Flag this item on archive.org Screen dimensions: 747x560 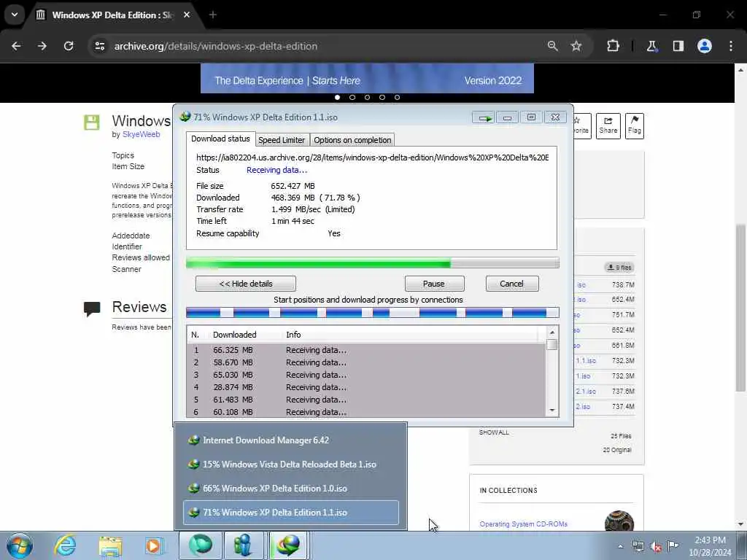click(635, 125)
